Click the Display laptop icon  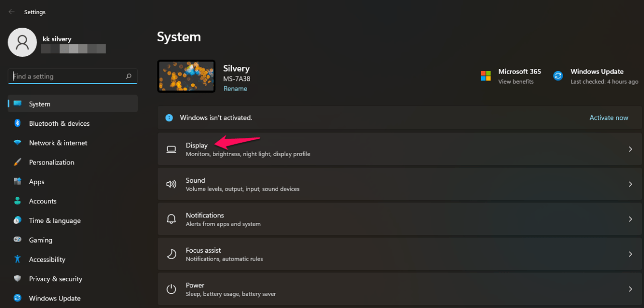tap(172, 149)
